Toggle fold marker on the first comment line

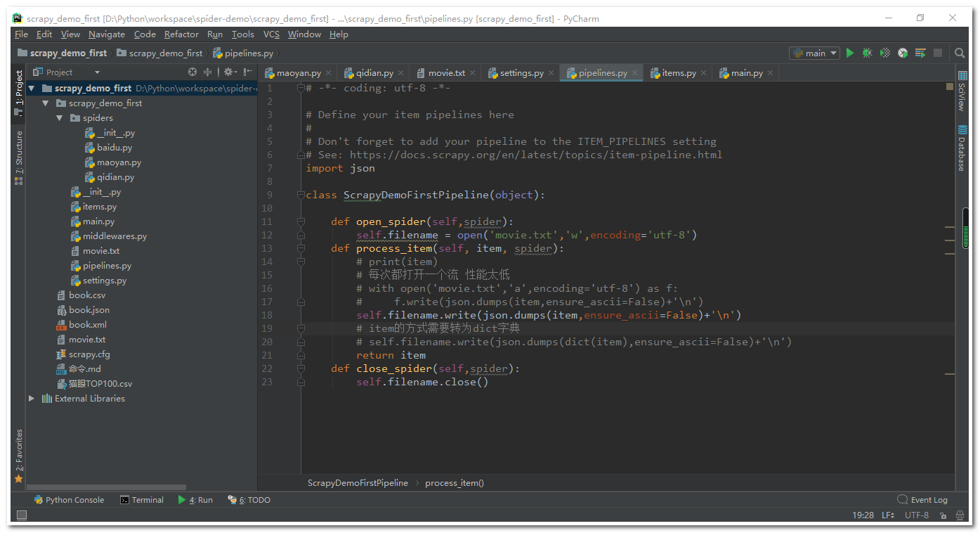pyautogui.click(x=301, y=88)
